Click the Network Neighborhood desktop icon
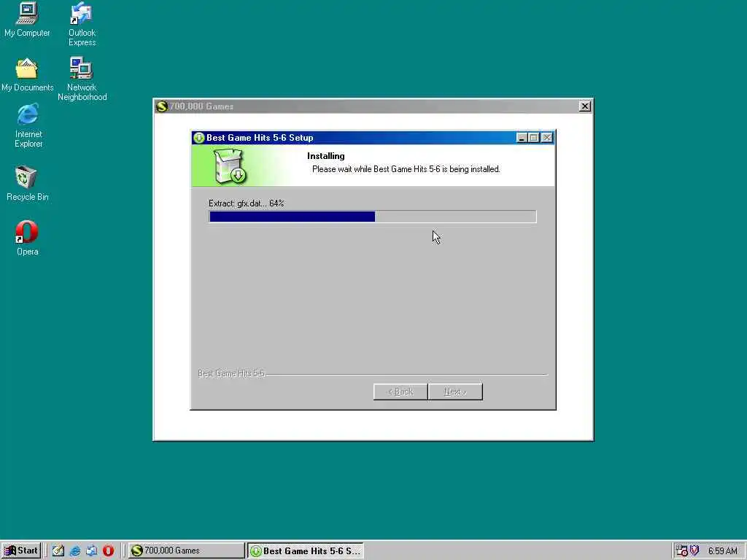The width and height of the screenshot is (747, 560). (x=82, y=79)
